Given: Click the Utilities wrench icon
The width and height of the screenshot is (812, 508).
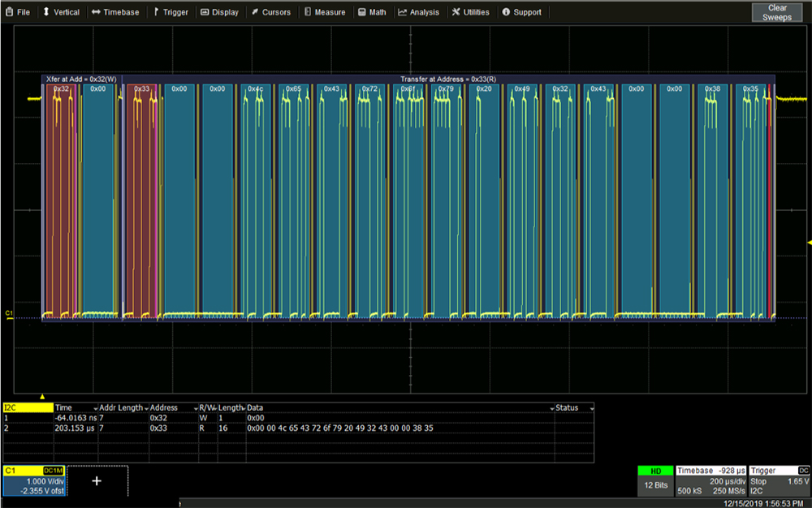Looking at the screenshot, I should (x=456, y=12).
